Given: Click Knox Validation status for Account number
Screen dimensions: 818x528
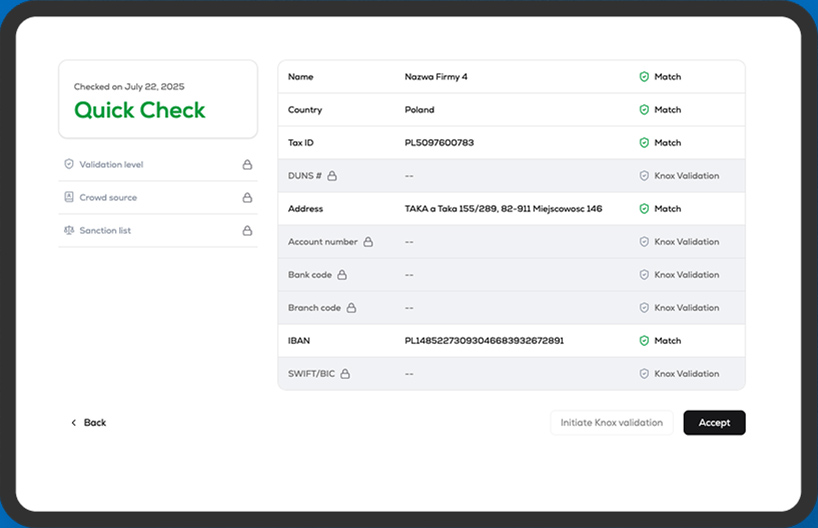Looking at the screenshot, I should point(686,242).
